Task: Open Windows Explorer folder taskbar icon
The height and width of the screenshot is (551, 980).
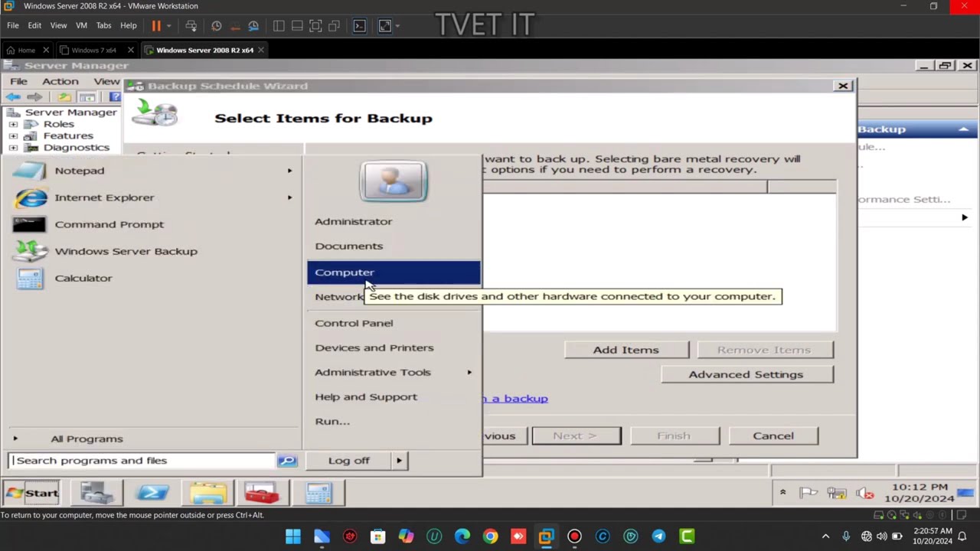Action: [x=208, y=493]
